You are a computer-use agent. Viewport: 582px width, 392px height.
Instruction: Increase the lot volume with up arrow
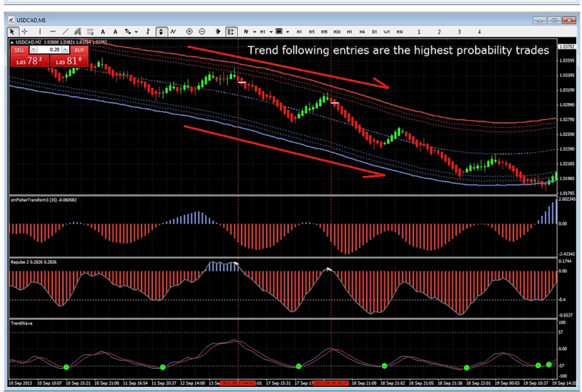point(65,49)
